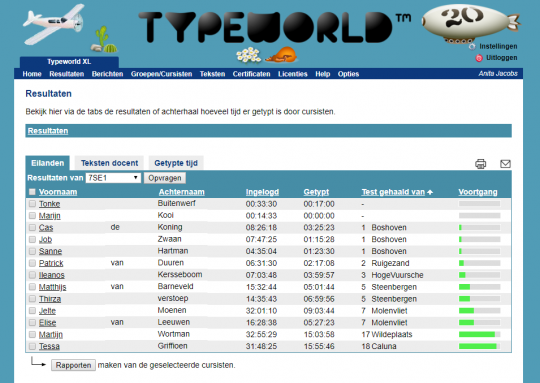The width and height of the screenshot is (540, 383).
Task: Click the progress bar for Tessa Griffioen
Action: pyautogui.click(x=479, y=346)
